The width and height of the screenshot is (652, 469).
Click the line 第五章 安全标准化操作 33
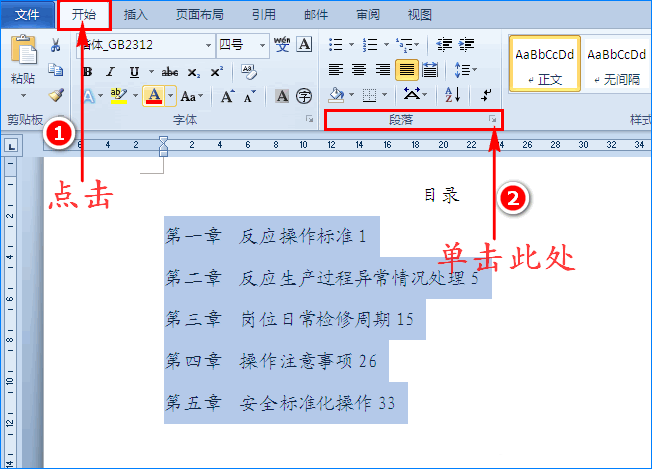tap(281, 402)
